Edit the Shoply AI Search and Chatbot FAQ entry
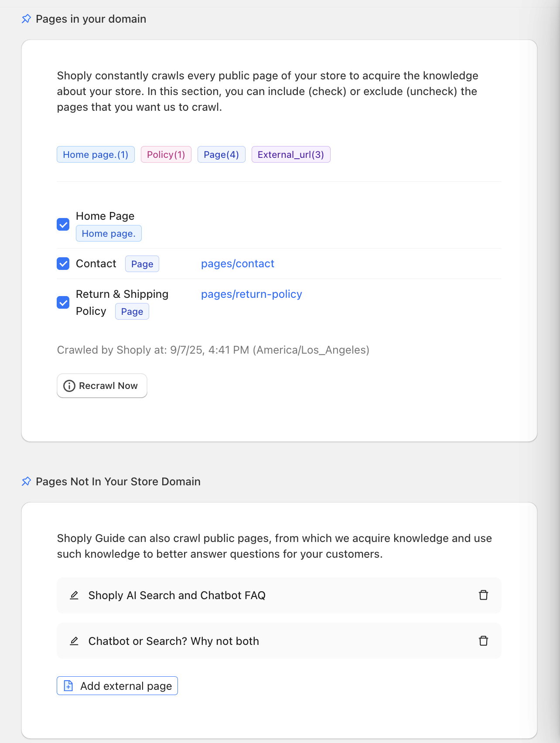The height and width of the screenshot is (743, 560). click(74, 595)
